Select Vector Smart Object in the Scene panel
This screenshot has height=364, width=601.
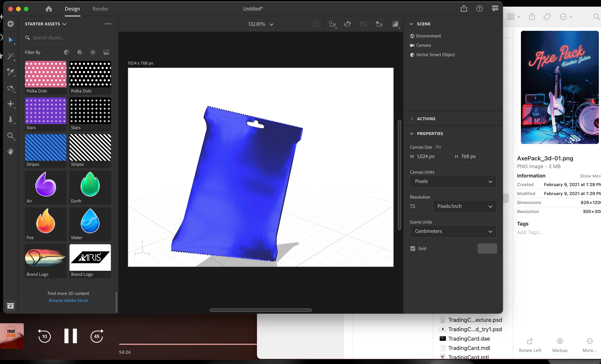point(435,55)
